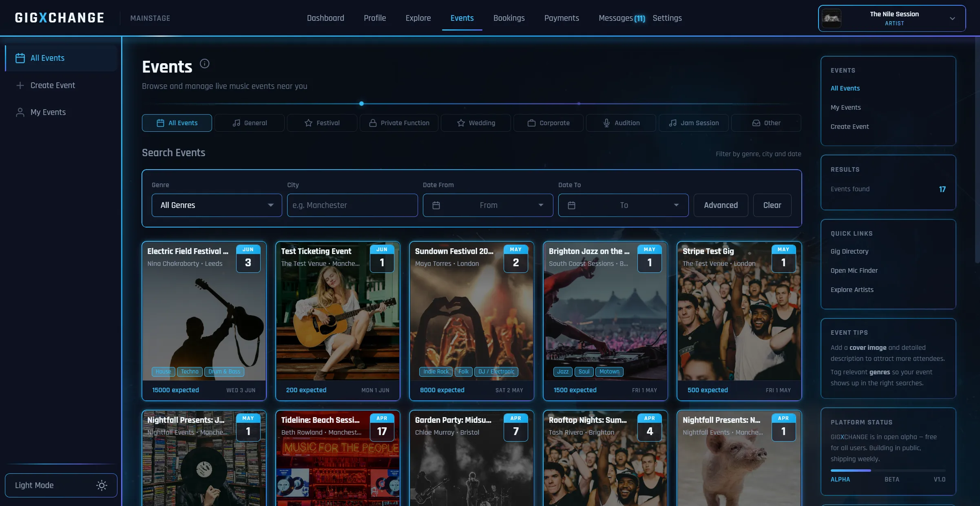
Task: Open Garden Party: Midsummer event card
Action: (471, 458)
